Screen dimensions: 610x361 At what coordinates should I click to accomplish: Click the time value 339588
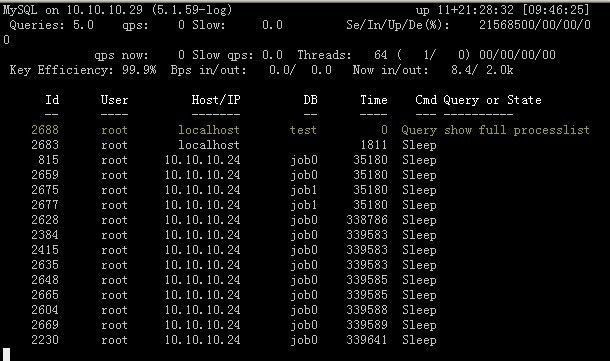click(367, 310)
